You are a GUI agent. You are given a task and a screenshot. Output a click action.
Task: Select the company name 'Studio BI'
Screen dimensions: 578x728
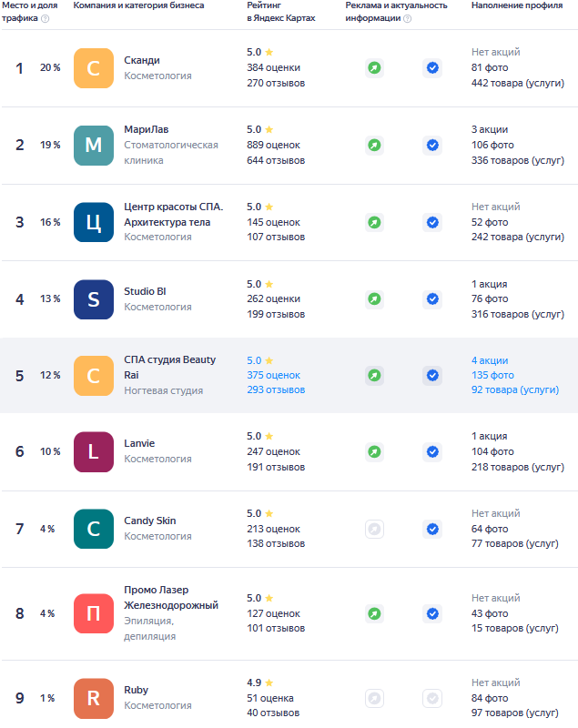click(x=145, y=291)
